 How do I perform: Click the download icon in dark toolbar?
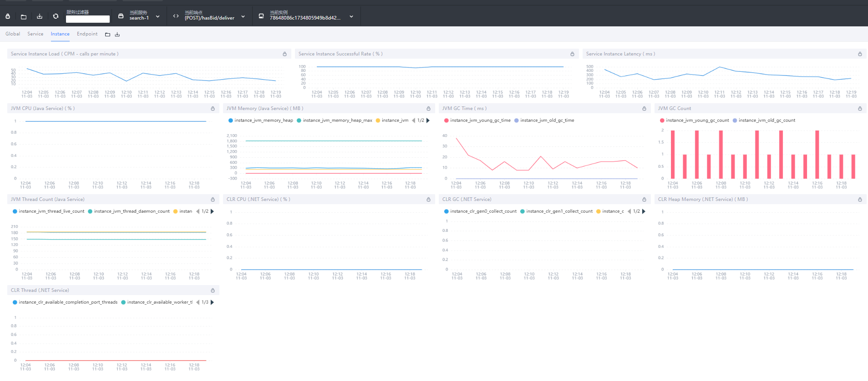pos(40,16)
